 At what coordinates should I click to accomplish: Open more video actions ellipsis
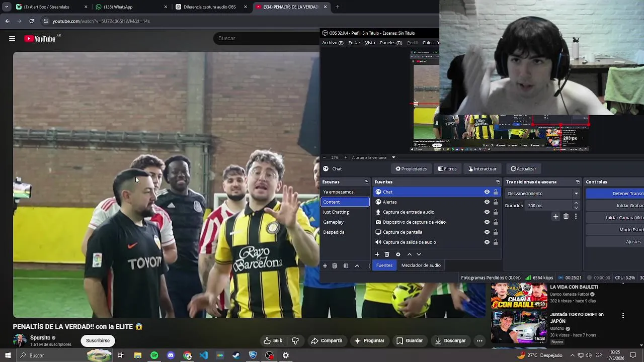pyautogui.click(x=479, y=341)
